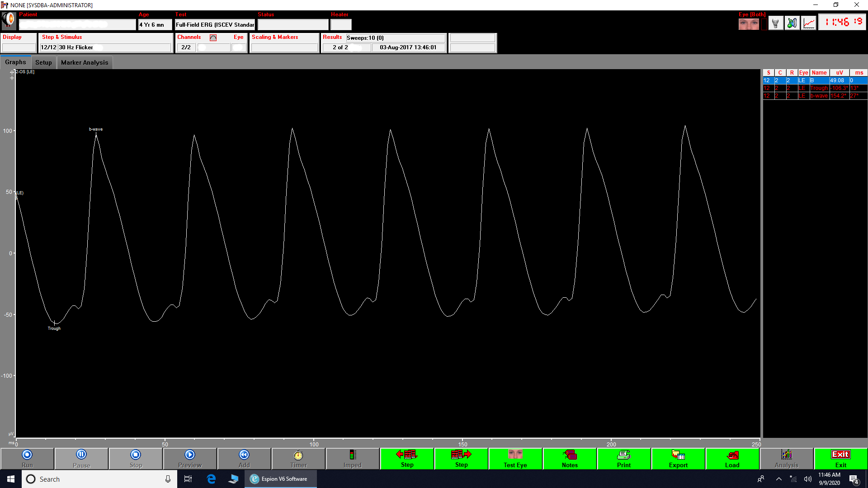Click the Export icon button

tap(678, 459)
